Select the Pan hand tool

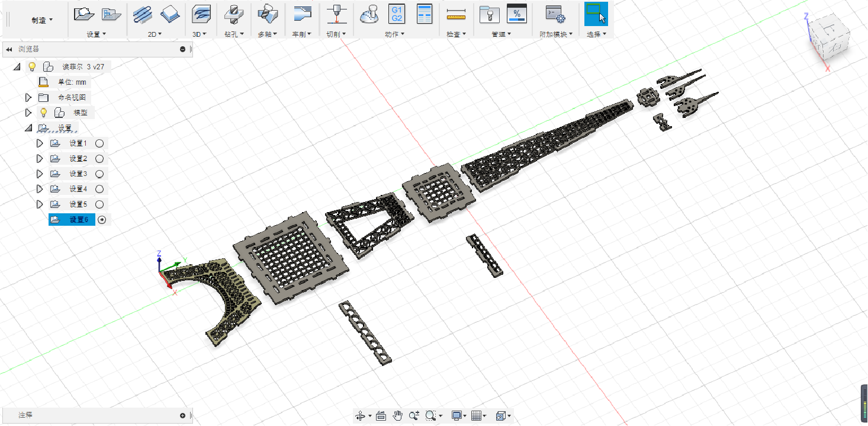398,416
